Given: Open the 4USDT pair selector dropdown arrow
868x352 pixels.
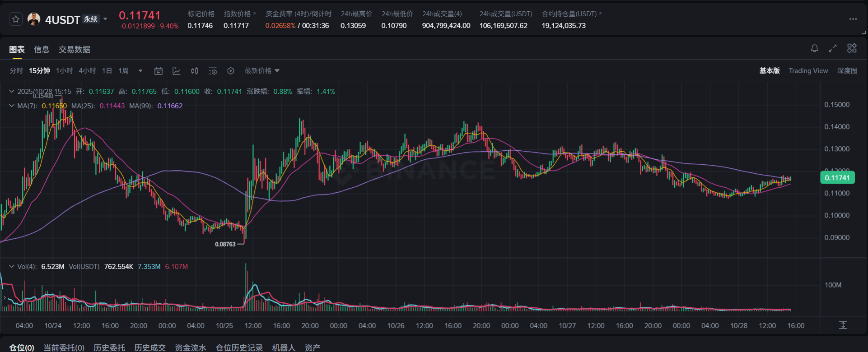Looking at the screenshot, I should (x=105, y=19).
